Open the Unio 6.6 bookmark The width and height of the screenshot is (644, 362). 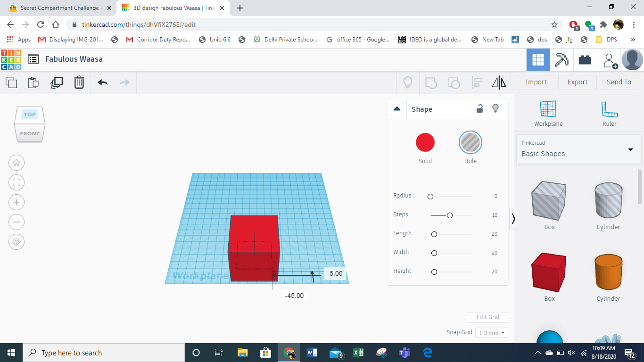[215, 40]
